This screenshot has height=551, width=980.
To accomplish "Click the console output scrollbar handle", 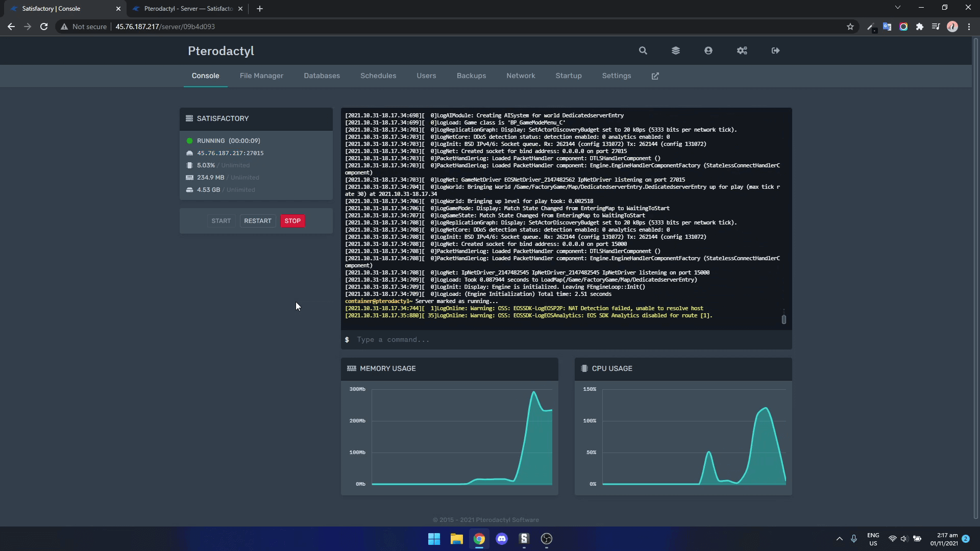I will click(783, 319).
